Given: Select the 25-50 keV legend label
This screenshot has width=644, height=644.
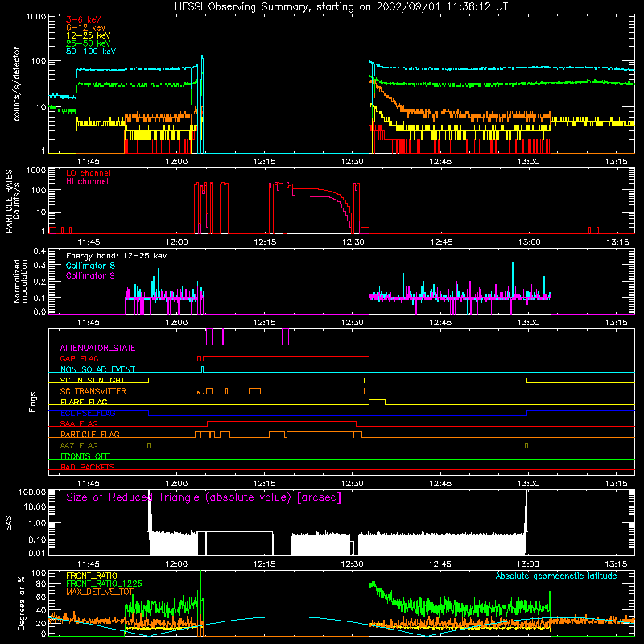Looking at the screenshot, I should point(89,43).
